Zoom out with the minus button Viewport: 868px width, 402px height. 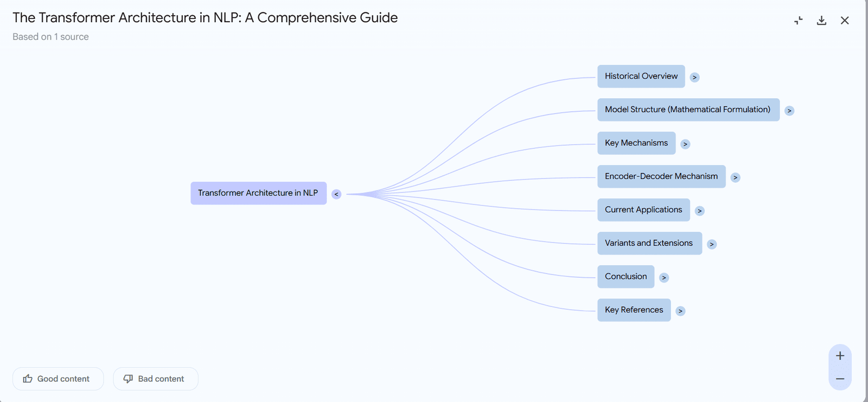[840, 379]
